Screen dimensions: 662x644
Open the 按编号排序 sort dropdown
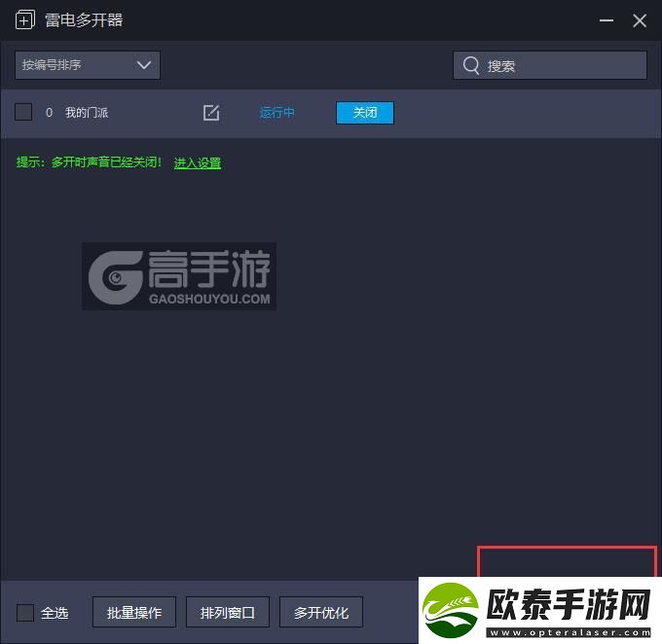click(88, 65)
